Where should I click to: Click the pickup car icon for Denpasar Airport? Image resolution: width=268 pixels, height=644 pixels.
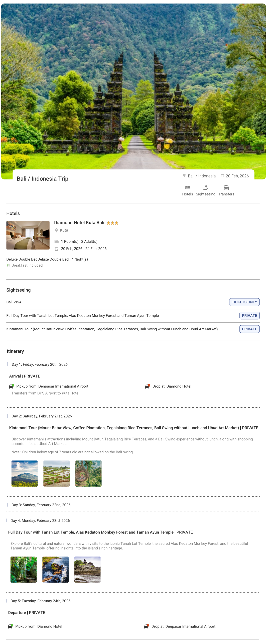11,386
